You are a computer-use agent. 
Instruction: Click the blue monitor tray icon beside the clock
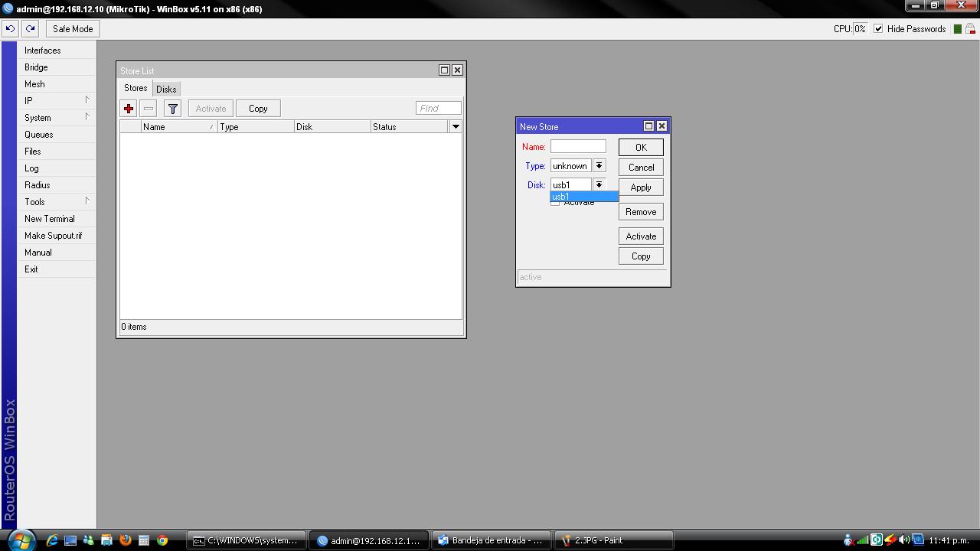[x=918, y=540]
